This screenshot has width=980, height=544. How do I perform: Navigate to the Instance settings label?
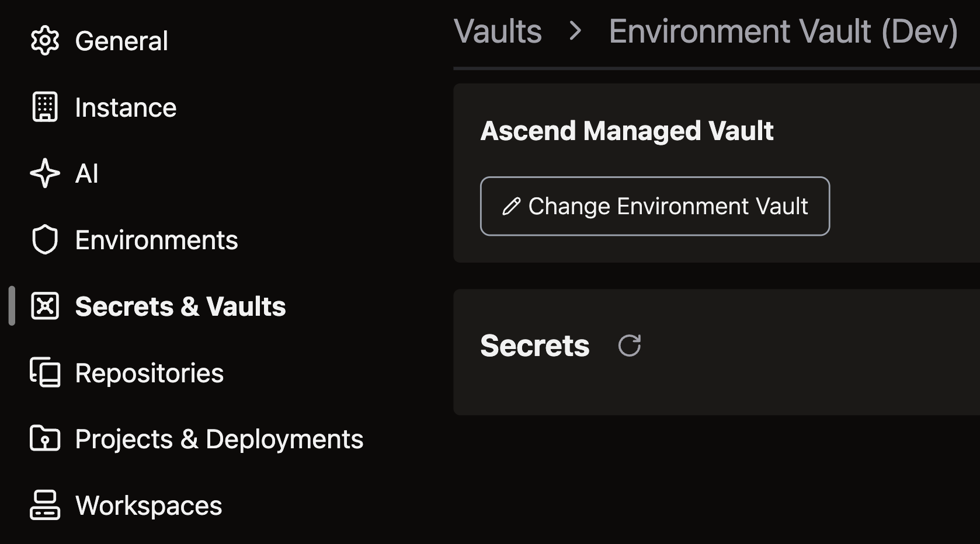coord(126,107)
